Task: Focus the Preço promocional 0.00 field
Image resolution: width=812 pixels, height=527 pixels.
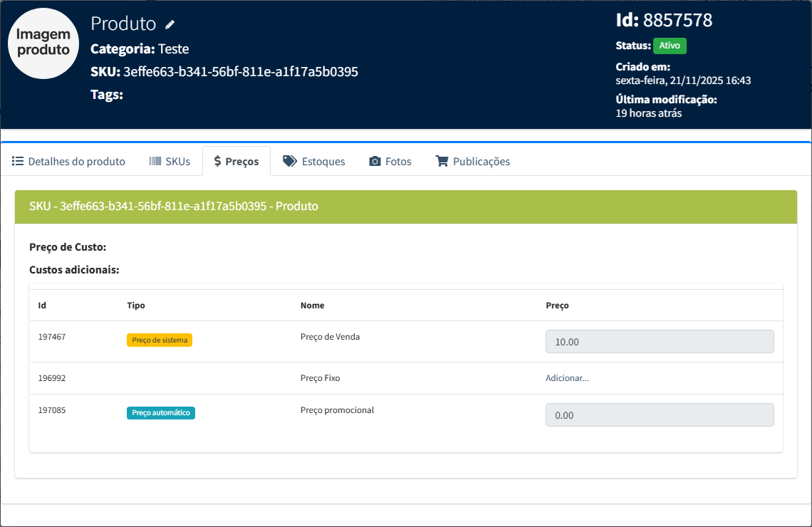Action: tap(659, 415)
